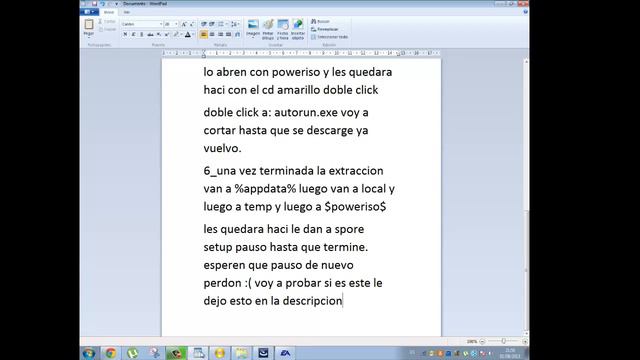
Task: Open the file explorer folder taskbar icon
Action: [242, 353]
